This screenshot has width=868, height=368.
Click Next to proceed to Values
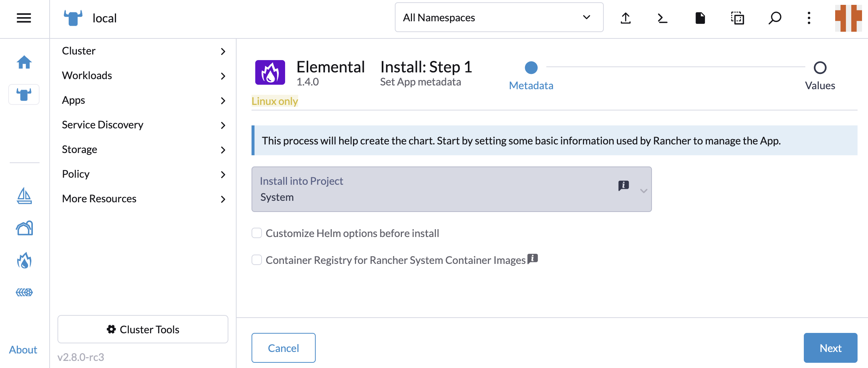click(830, 348)
